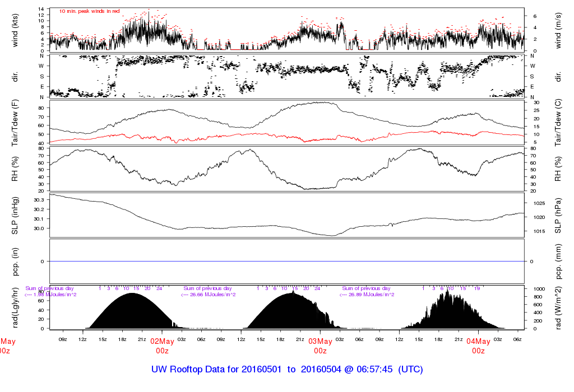Click the 'wind (kts)' axis label

pyautogui.click(x=15, y=31)
